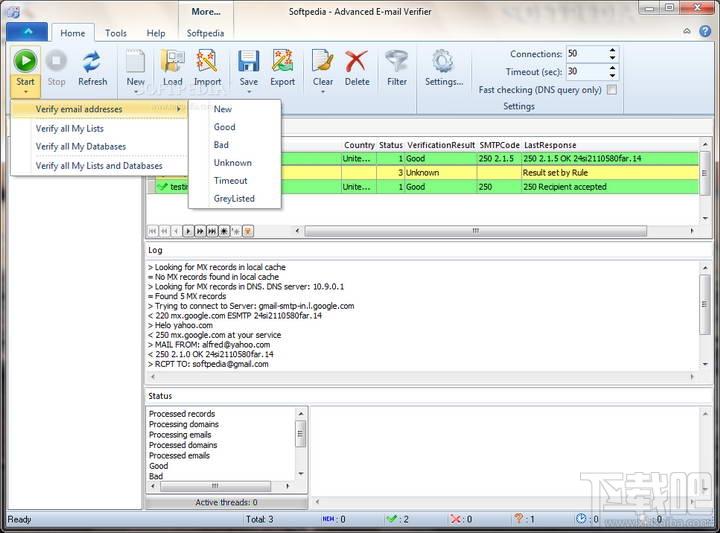
Task: Open the blue application menu button
Action: [x=27, y=32]
